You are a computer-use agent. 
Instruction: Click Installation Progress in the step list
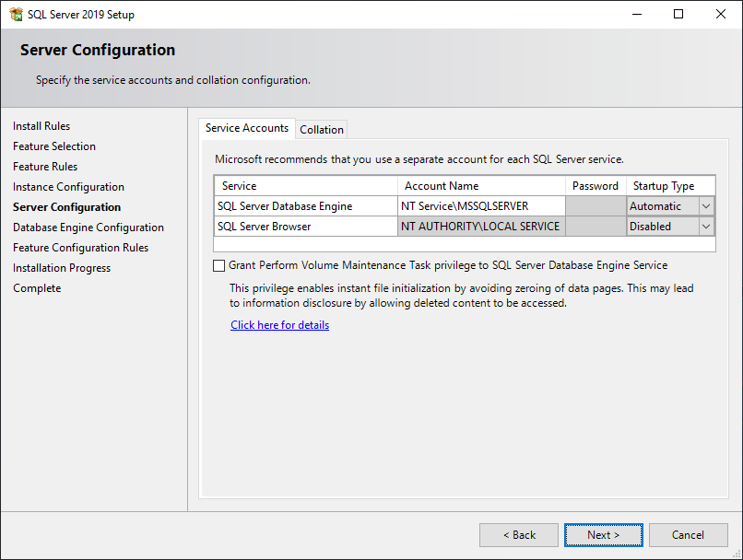coord(62,268)
